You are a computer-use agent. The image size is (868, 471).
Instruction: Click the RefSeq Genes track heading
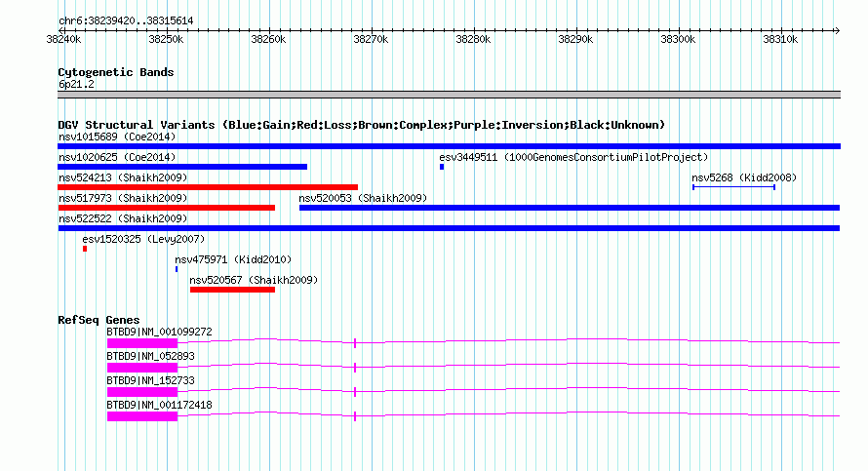(x=99, y=320)
